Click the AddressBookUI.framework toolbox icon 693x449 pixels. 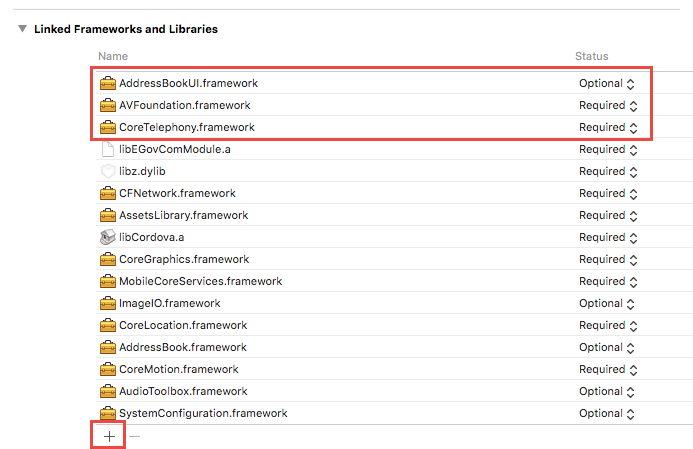pyautogui.click(x=108, y=83)
